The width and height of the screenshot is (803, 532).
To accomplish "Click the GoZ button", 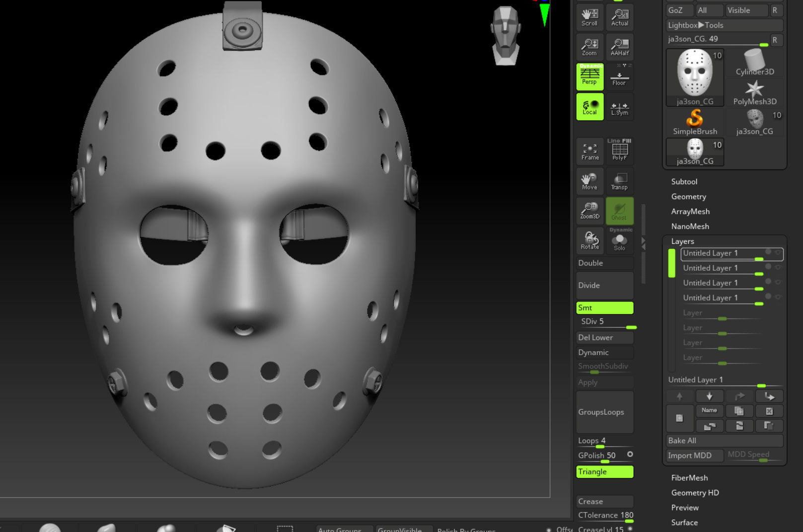I will (x=679, y=10).
